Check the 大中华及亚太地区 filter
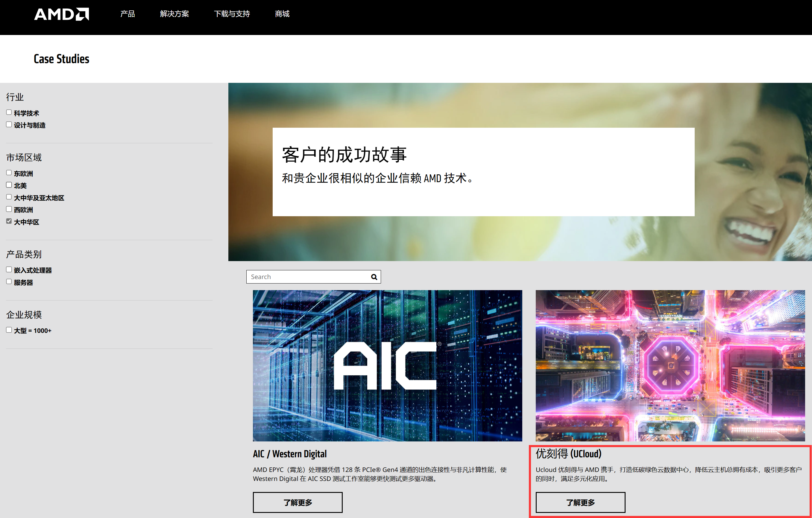This screenshot has width=812, height=518. [9, 196]
